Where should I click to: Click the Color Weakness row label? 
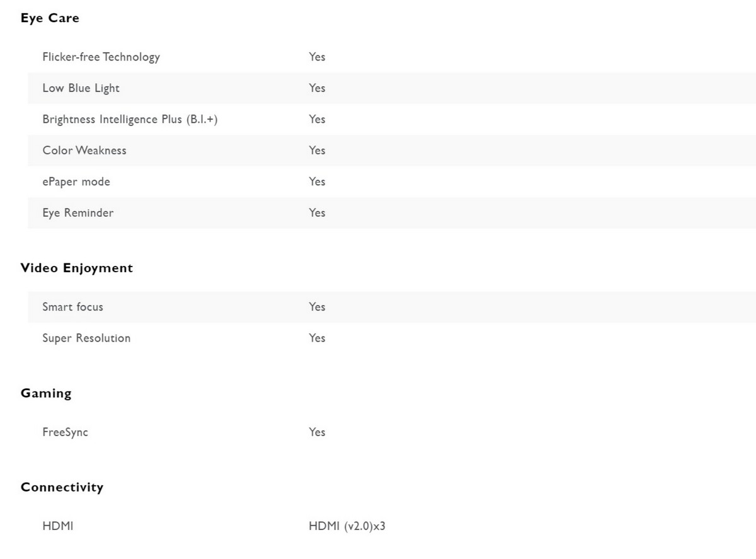coord(84,150)
